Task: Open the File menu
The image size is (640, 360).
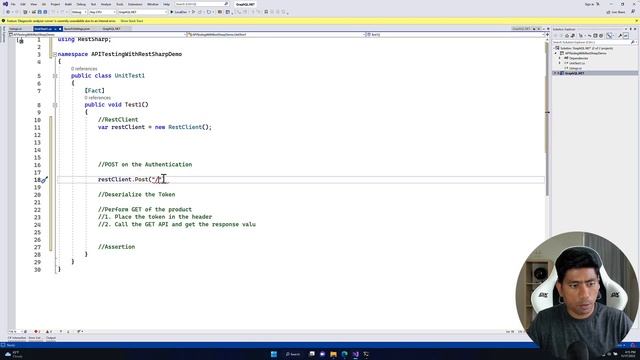Action: click(13, 4)
